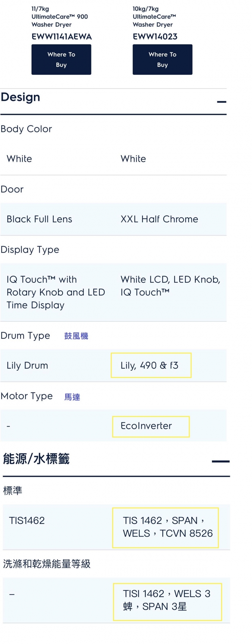Click the Body Color row label

26,129
